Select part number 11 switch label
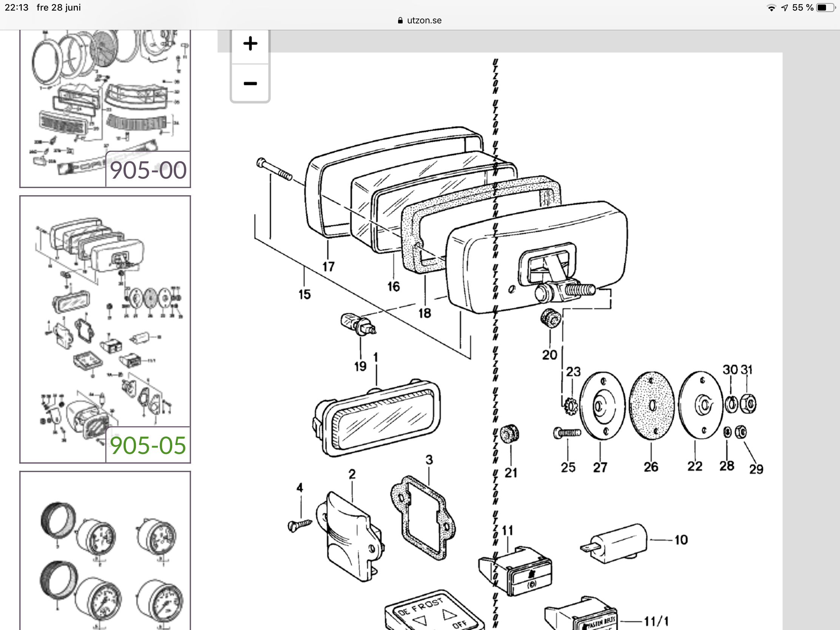The image size is (840, 630). tap(508, 530)
